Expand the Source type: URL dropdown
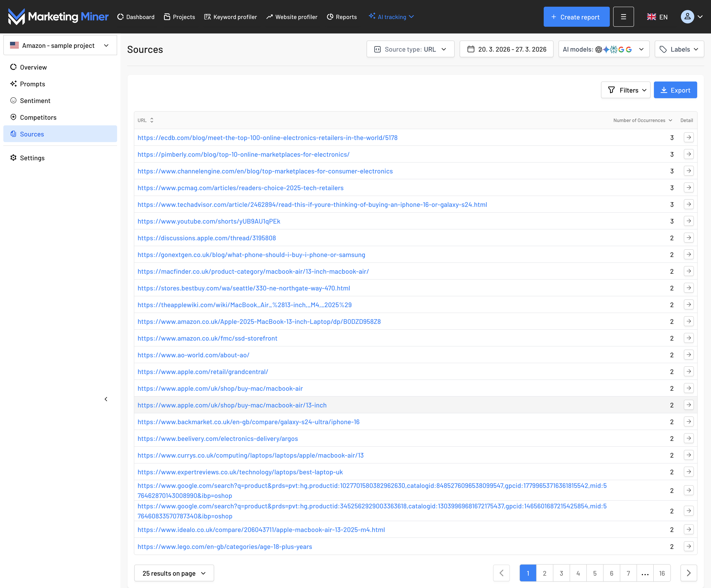Viewport: 711px width, 588px height. pos(410,49)
